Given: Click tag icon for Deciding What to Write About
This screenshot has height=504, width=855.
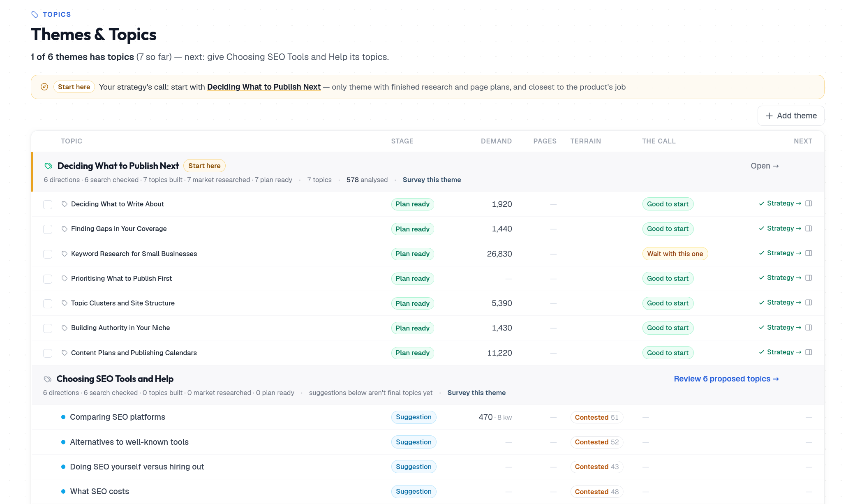Looking at the screenshot, I should [x=65, y=204].
